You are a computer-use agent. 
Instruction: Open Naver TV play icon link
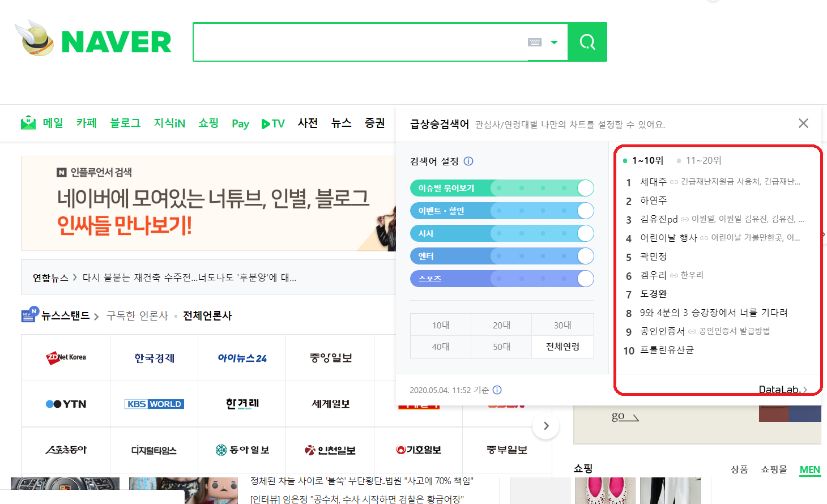pyautogui.click(x=273, y=123)
